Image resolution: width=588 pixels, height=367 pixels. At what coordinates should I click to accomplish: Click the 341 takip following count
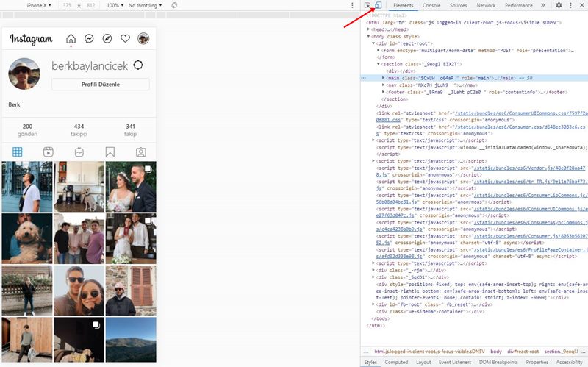click(x=131, y=130)
